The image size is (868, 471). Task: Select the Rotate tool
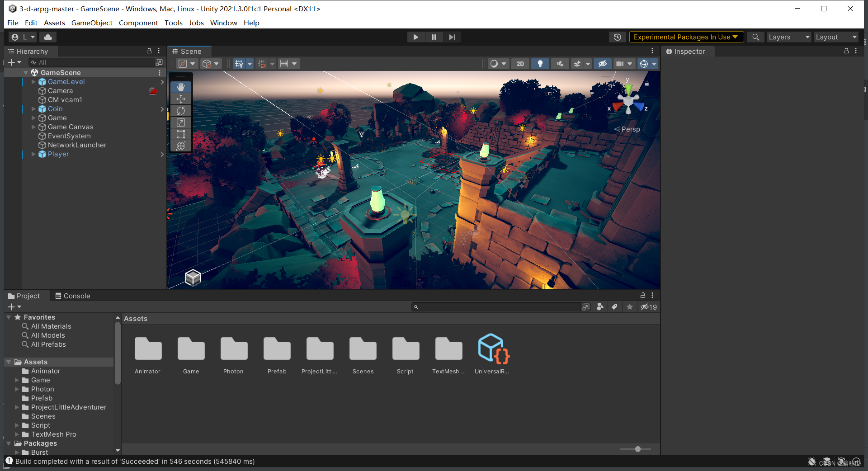click(x=181, y=111)
